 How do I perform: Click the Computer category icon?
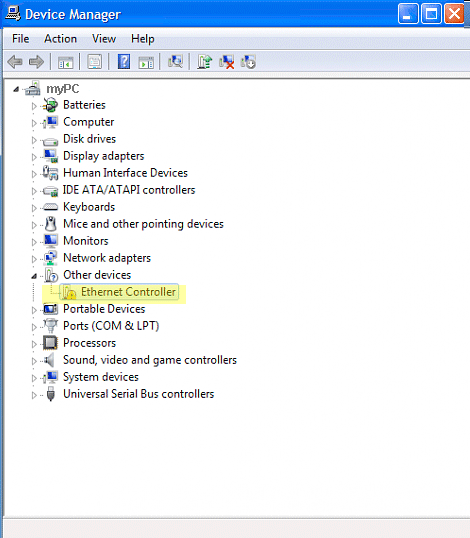(51, 122)
